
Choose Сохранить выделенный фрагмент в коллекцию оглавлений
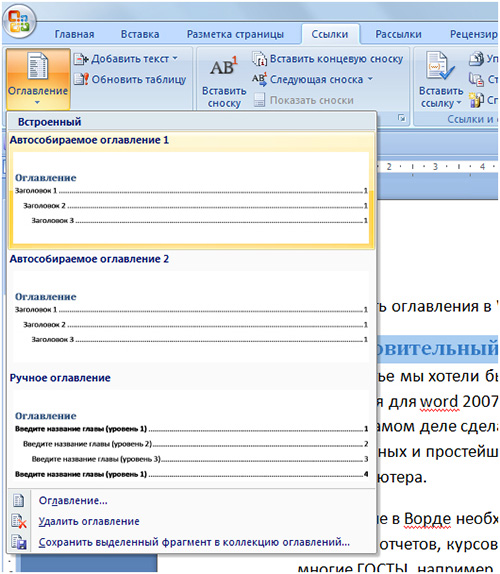click(194, 542)
